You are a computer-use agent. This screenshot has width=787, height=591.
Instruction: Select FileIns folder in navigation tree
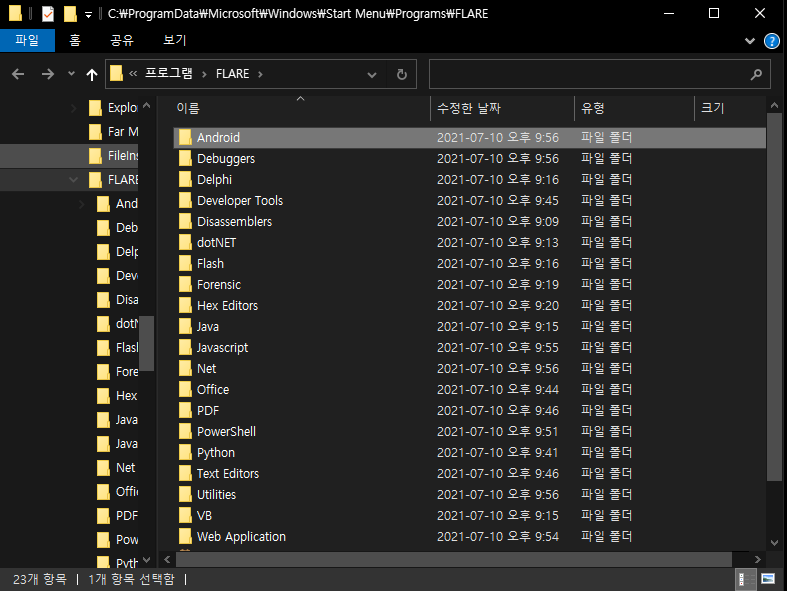click(113, 156)
